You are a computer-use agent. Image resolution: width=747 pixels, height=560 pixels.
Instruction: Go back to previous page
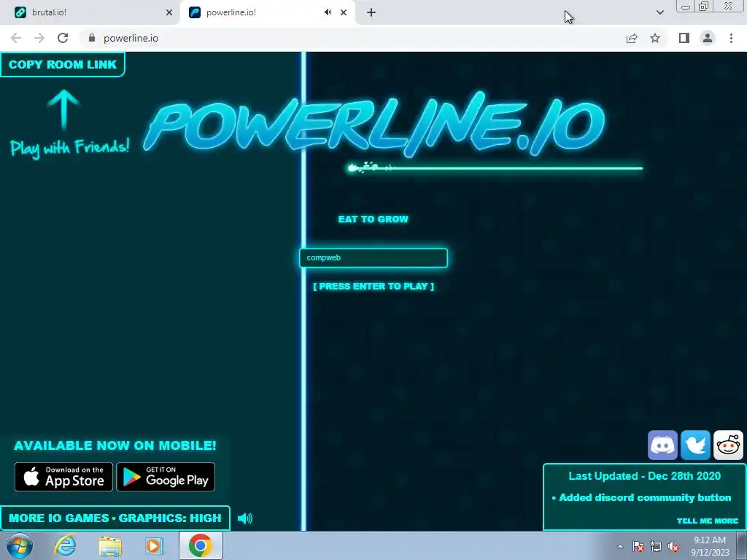pyautogui.click(x=16, y=38)
